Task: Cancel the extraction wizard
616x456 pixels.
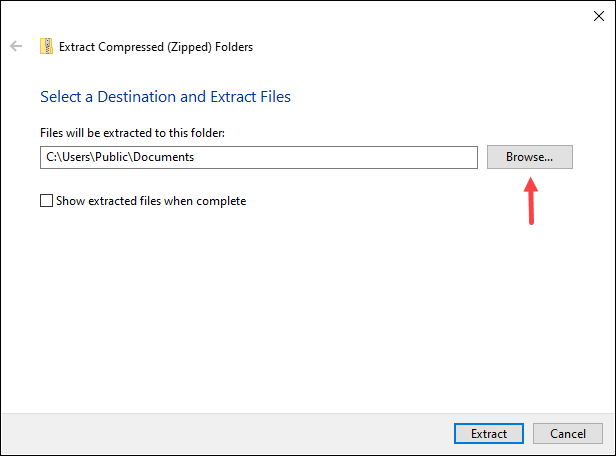Action: [567, 434]
